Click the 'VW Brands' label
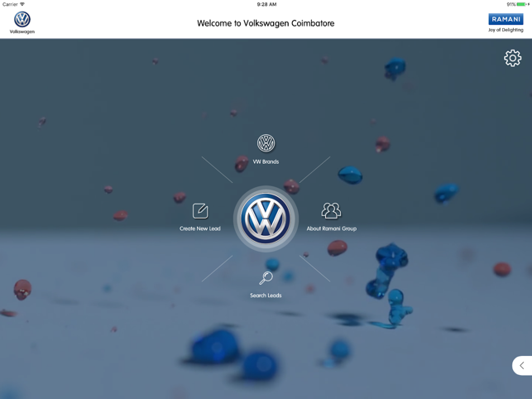The width and height of the screenshot is (532, 399). click(x=266, y=161)
